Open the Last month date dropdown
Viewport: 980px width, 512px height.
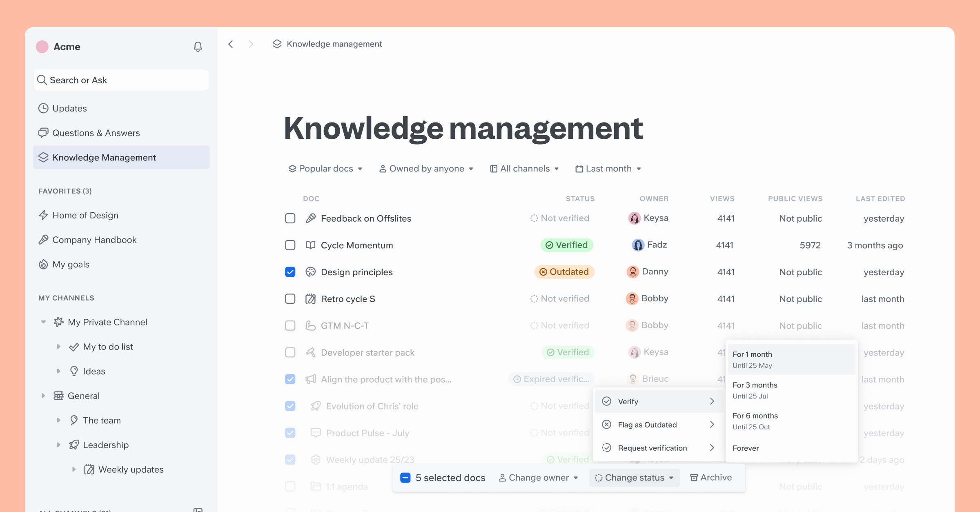608,169
